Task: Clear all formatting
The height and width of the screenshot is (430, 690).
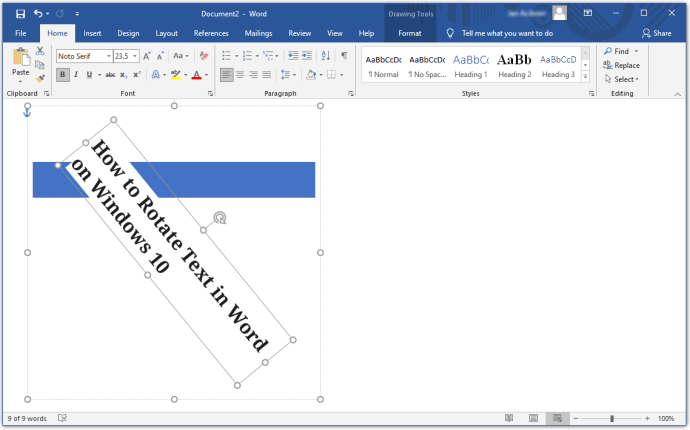Action: point(203,56)
